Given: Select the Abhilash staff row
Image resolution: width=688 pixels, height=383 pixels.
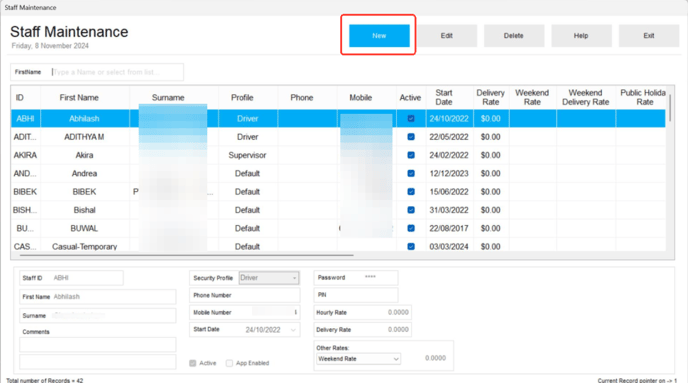Looking at the screenshot, I should (338, 118).
